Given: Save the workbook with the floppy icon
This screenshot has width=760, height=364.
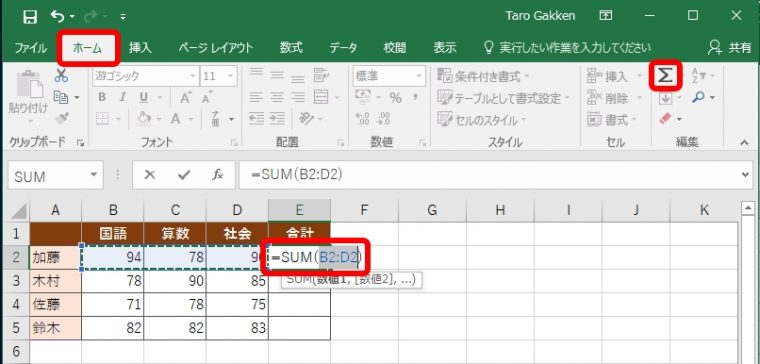Looking at the screenshot, I should [30, 17].
